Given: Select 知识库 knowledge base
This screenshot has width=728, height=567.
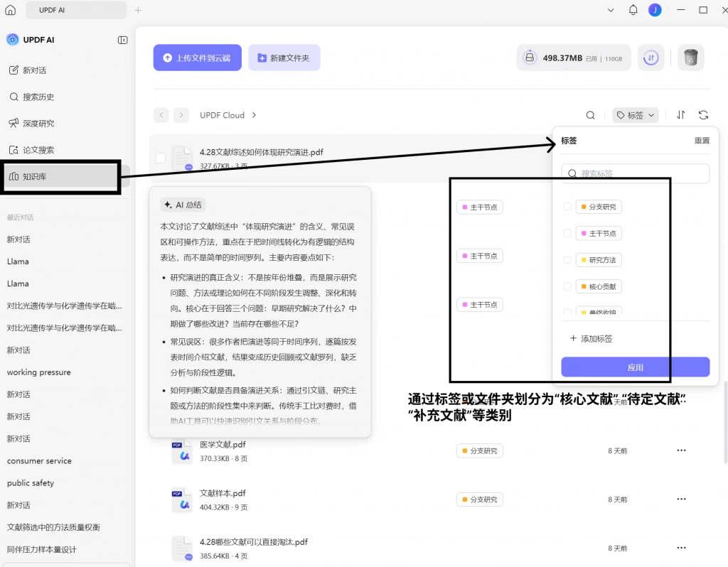Looking at the screenshot, I should [60, 177].
